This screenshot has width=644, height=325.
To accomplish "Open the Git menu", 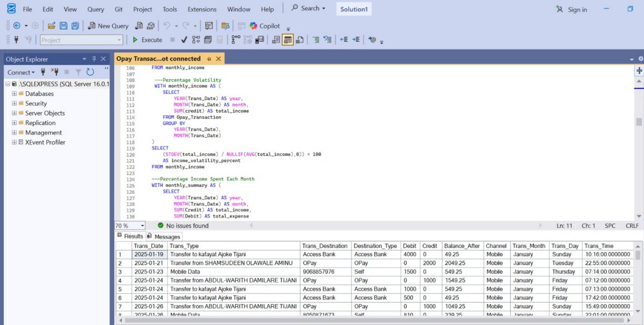I will tap(119, 9).
